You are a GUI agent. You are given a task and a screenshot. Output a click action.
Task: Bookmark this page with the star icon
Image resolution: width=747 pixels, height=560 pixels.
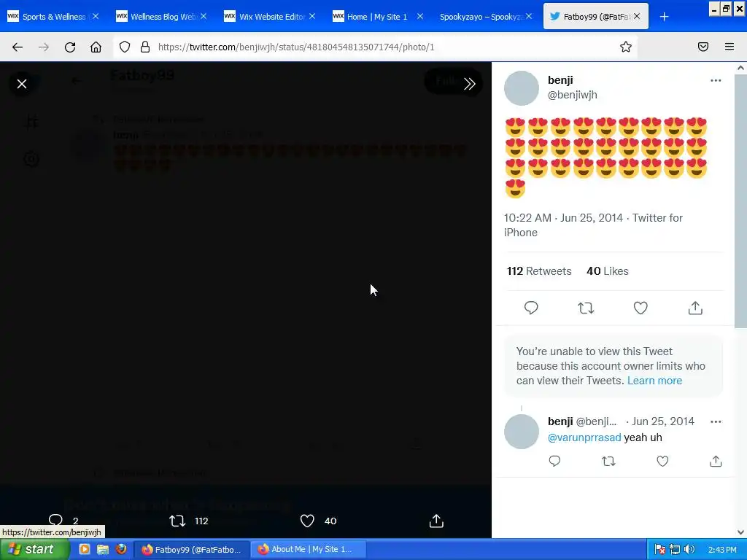(x=625, y=47)
